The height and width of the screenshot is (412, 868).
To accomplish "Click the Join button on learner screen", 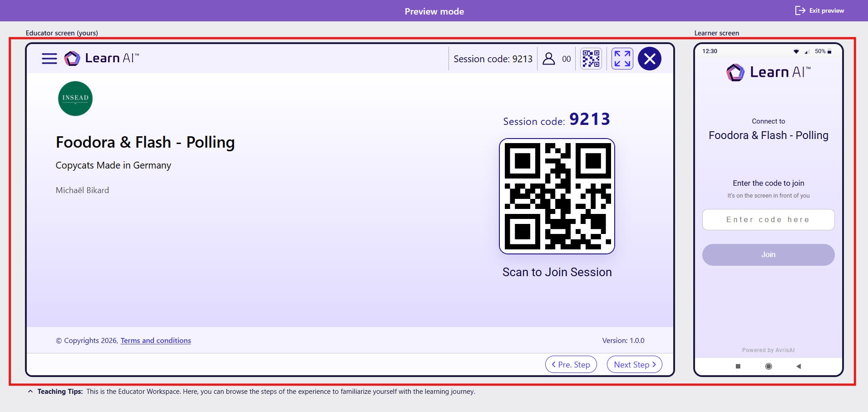I will (768, 255).
